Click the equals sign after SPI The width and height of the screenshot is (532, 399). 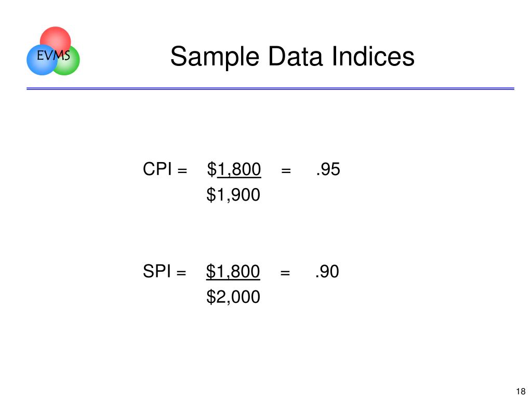click(x=181, y=273)
